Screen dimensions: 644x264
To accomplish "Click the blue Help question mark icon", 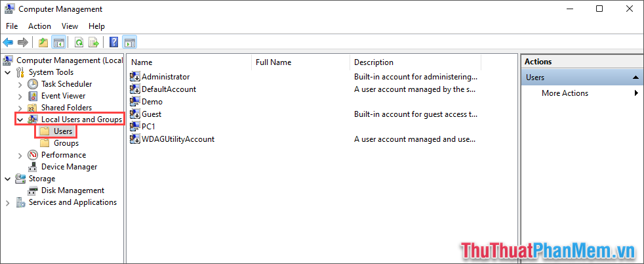I will pos(114,42).
